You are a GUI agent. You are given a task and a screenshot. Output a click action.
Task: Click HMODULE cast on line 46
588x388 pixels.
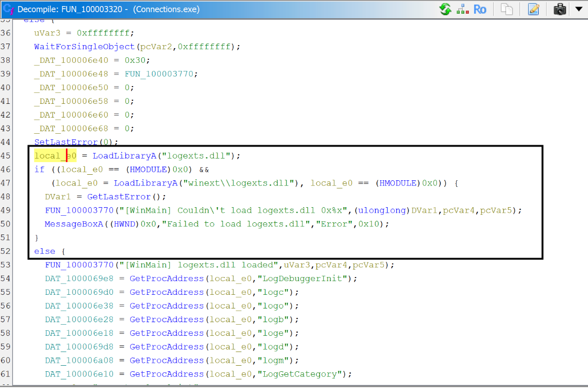point(148,170)
